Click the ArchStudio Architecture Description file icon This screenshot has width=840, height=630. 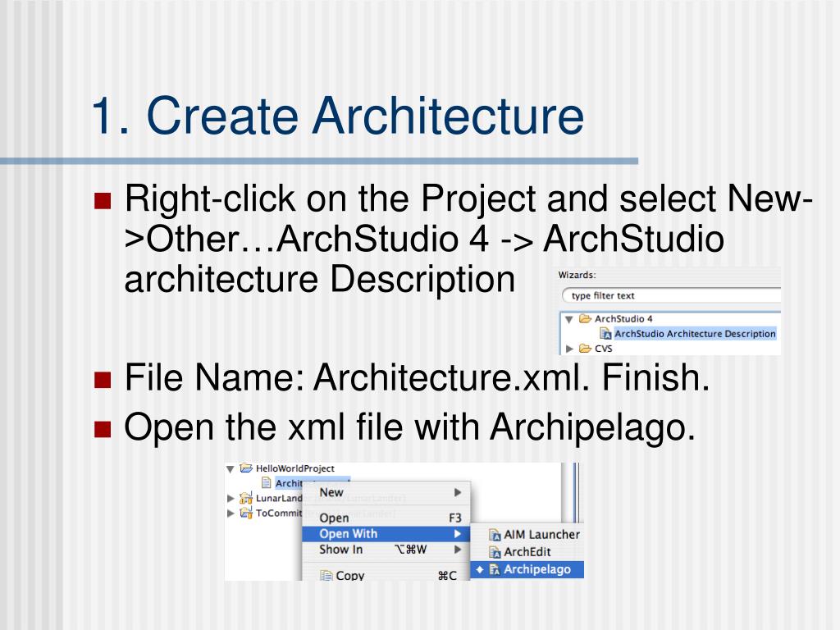click(x=605, y=334)
